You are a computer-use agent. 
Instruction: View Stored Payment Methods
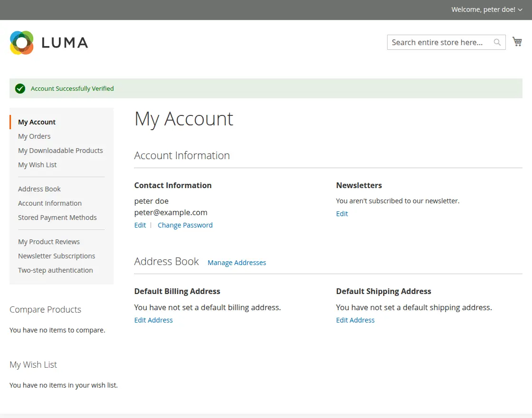pyautogui.click(x=57, y=217)
